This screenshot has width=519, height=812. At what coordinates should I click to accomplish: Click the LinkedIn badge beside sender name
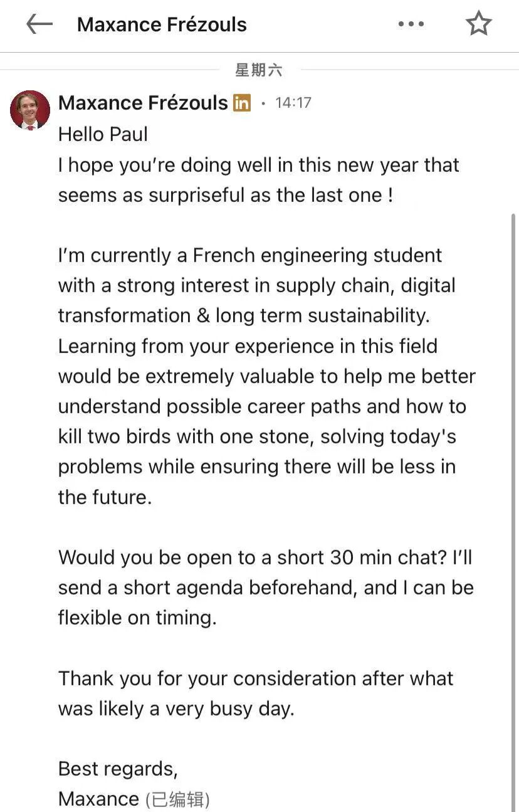[242, 103]
